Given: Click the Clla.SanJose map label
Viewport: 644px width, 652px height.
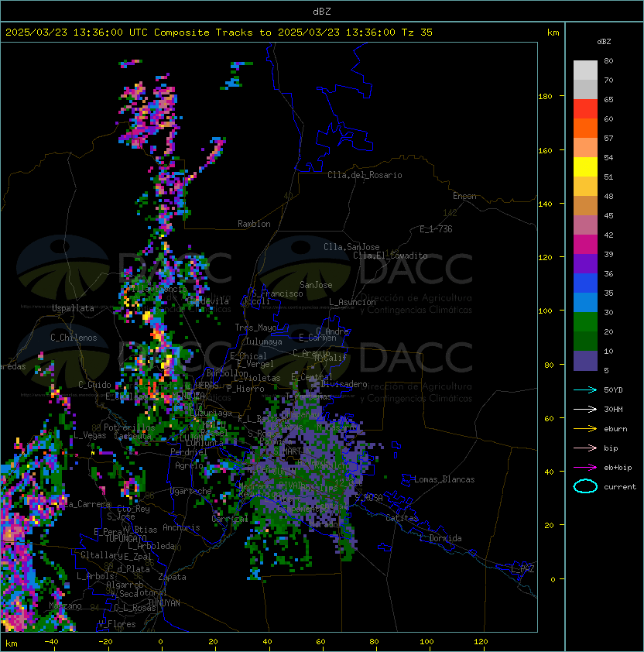Looking at the screenshot, I should coord(351,247).
